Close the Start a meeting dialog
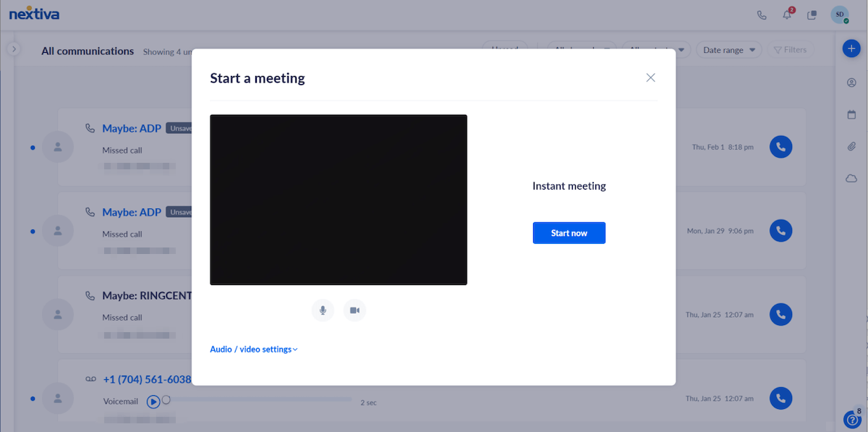Viewport: 868px width, 432px height. click(x=650, y=78)
